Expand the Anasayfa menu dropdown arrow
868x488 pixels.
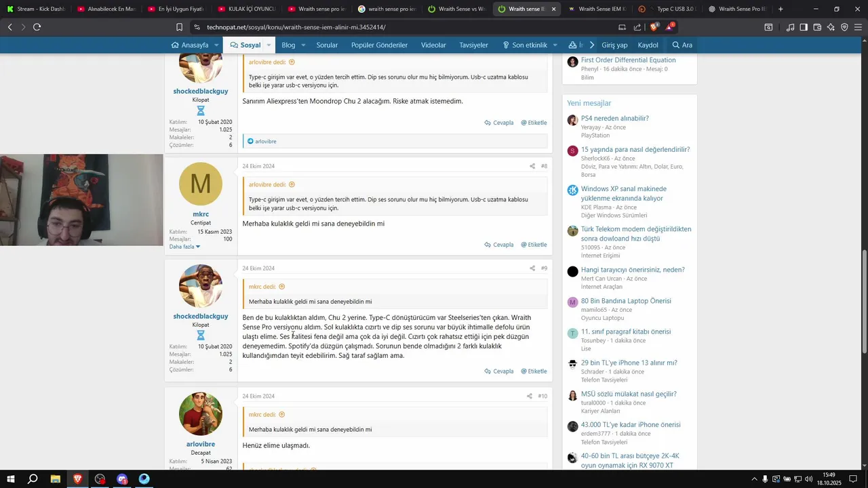point(216,45)
